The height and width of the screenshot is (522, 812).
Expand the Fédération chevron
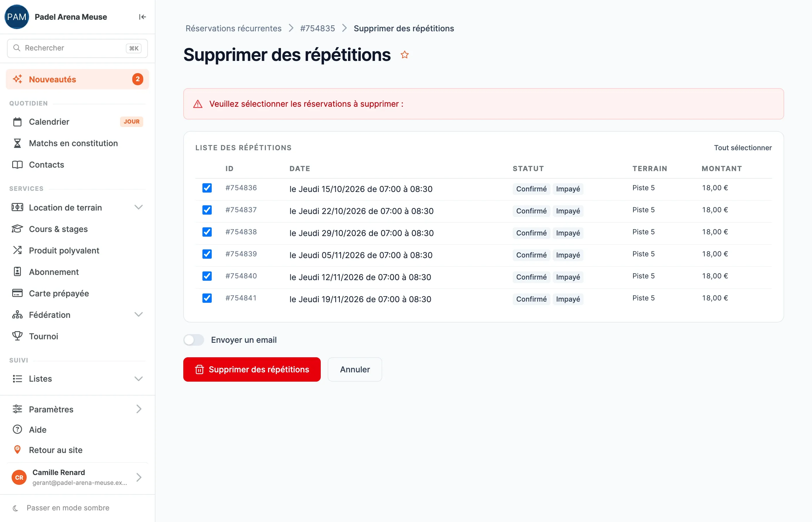tap(139, 315)
